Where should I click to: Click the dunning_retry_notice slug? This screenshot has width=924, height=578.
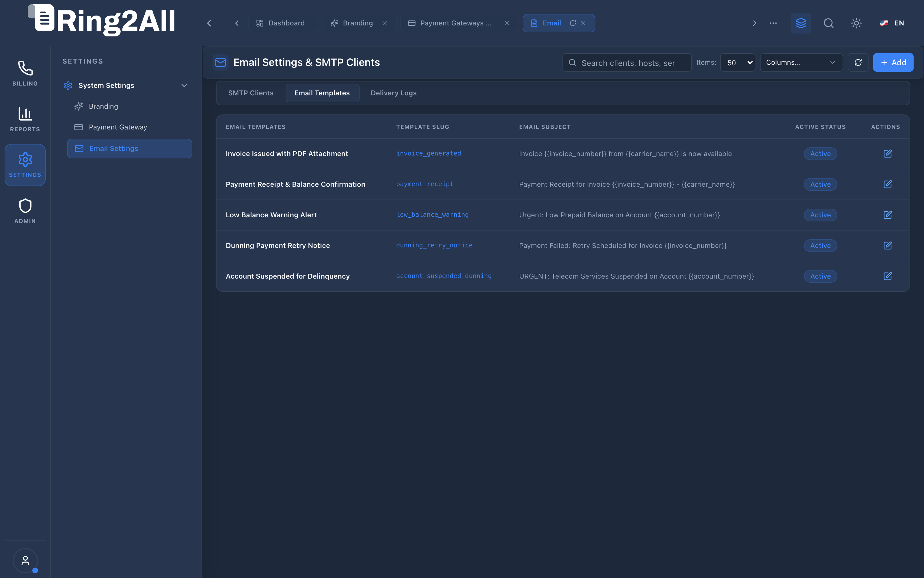(434, 245)
